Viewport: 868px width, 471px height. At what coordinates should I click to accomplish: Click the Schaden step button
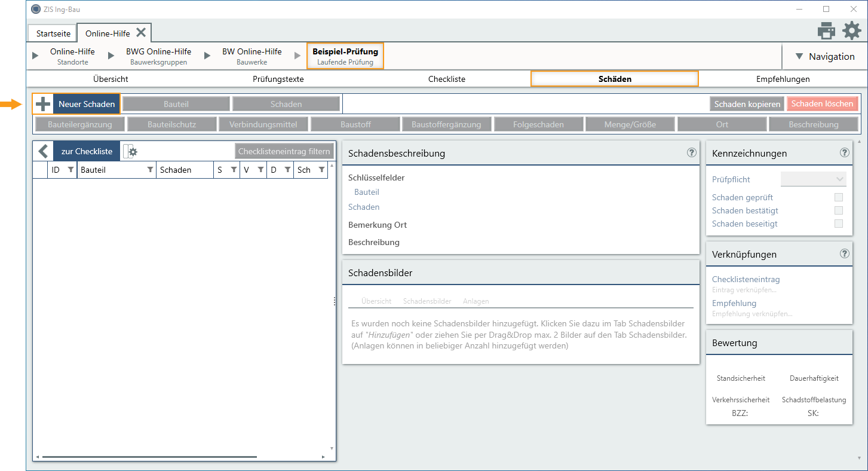pyautogui.click(x=286, y=104)
